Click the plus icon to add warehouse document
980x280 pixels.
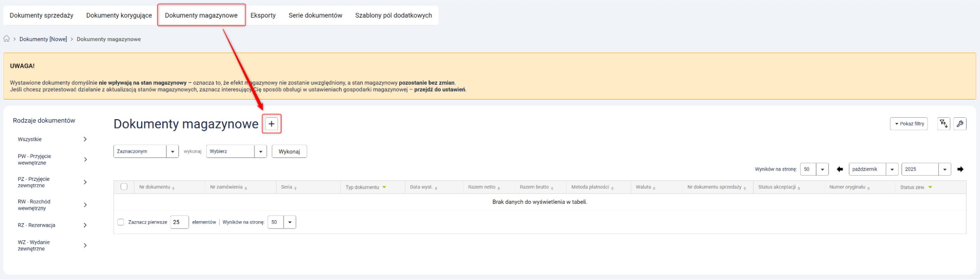coord(272,124)
